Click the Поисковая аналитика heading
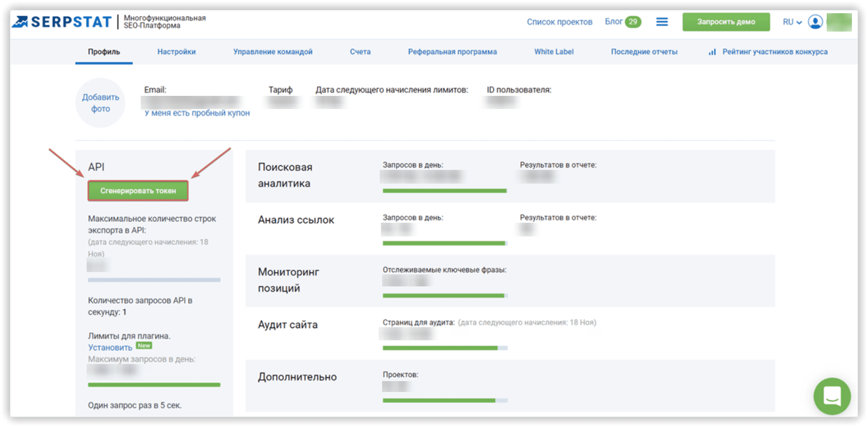 tap(285, 176)
